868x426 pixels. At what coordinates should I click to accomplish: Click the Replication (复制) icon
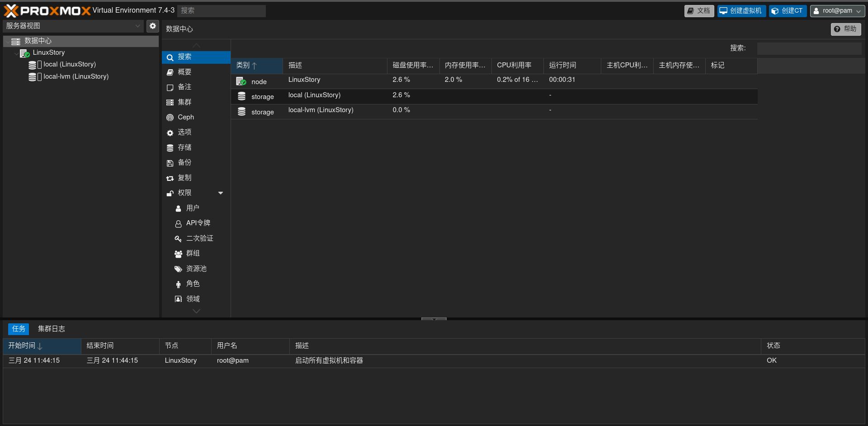coord(170,178)
